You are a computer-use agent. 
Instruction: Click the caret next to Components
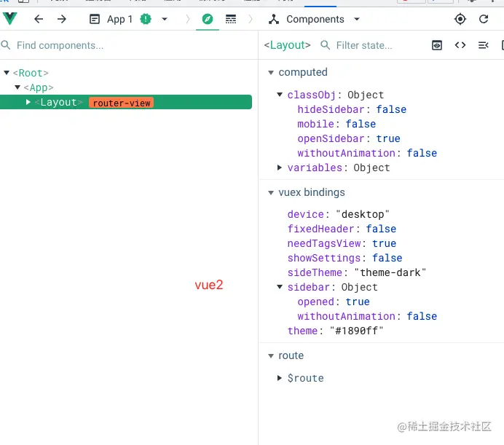pyautogui.click(x=357, y=19)
